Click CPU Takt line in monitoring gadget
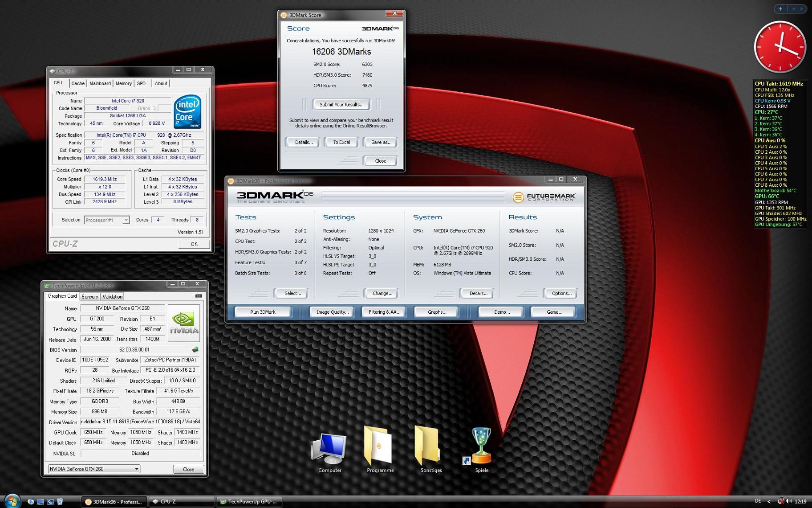This screenshot has width=812, height=508. click(779, 84)
